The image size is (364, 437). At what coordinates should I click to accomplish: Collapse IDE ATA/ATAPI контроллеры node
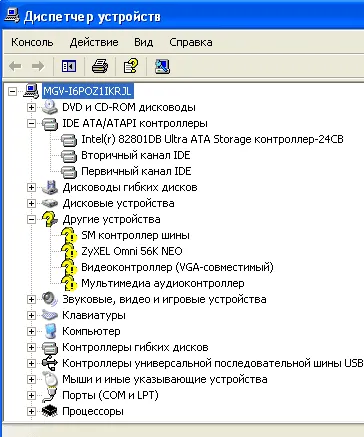(31, 123)
